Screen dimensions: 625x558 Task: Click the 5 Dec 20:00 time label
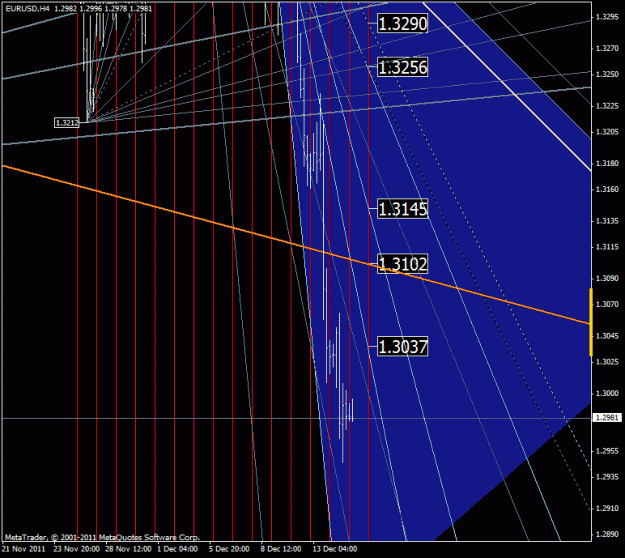tap(229, 549)
